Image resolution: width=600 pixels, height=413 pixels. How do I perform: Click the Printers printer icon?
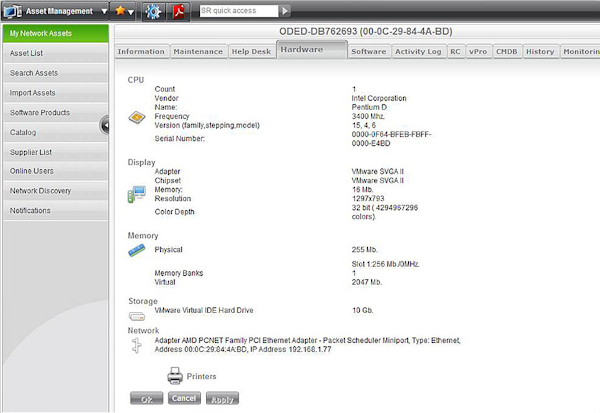175,376
